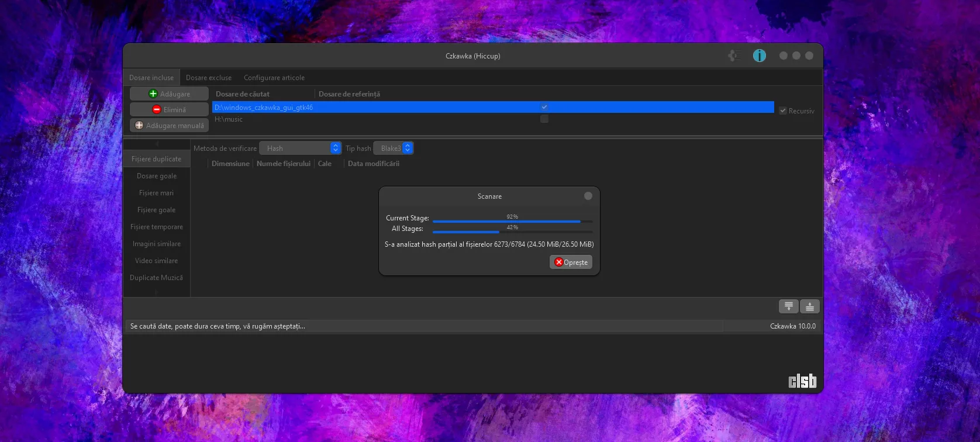Click the Metoda de verificare label
The image size is (980, 442).
pos(225,149)
